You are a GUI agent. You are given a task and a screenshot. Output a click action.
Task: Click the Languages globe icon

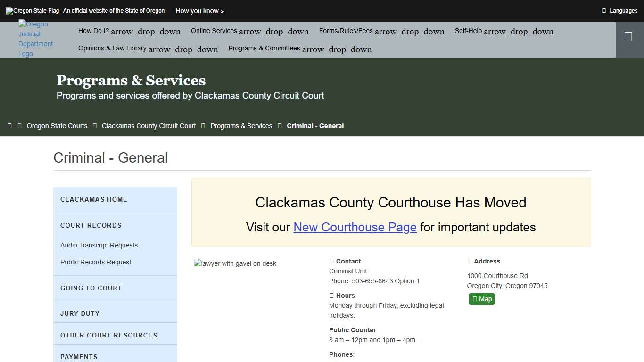click(605, 10)
